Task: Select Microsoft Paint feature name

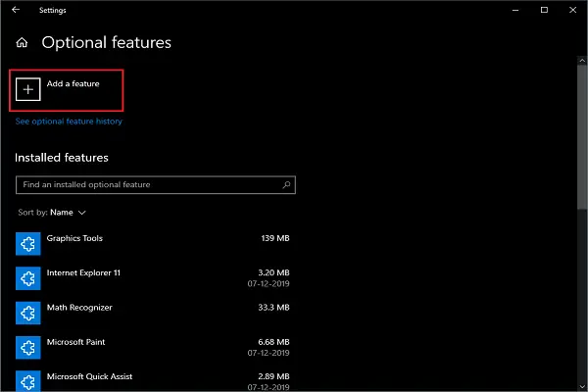Action: click(x=75, y=342)
